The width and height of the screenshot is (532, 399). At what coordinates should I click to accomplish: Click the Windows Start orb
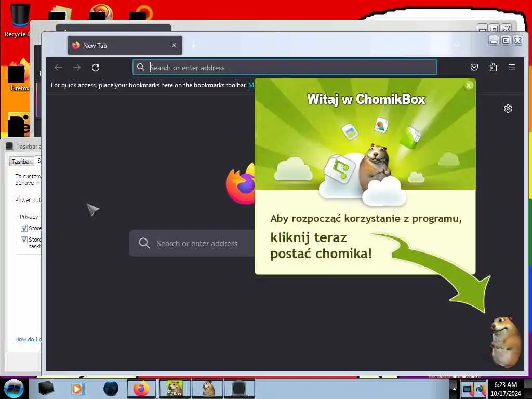click(14, 389)
